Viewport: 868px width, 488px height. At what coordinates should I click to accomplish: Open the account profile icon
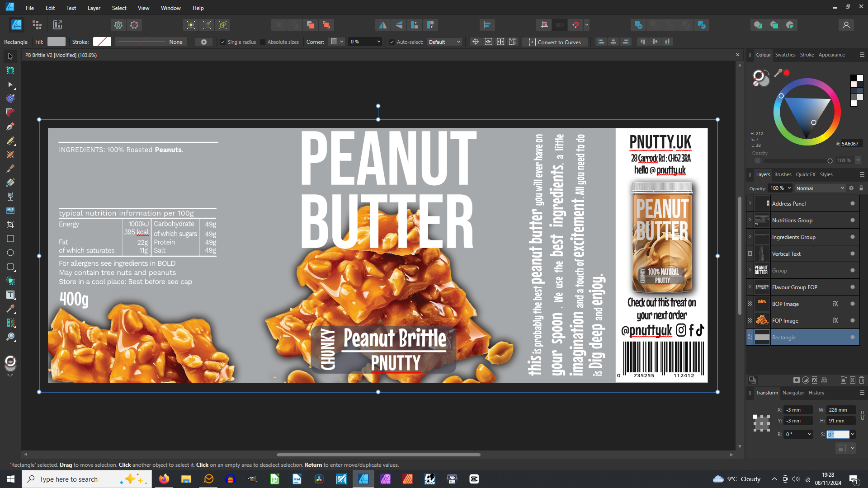click(846, 25)
